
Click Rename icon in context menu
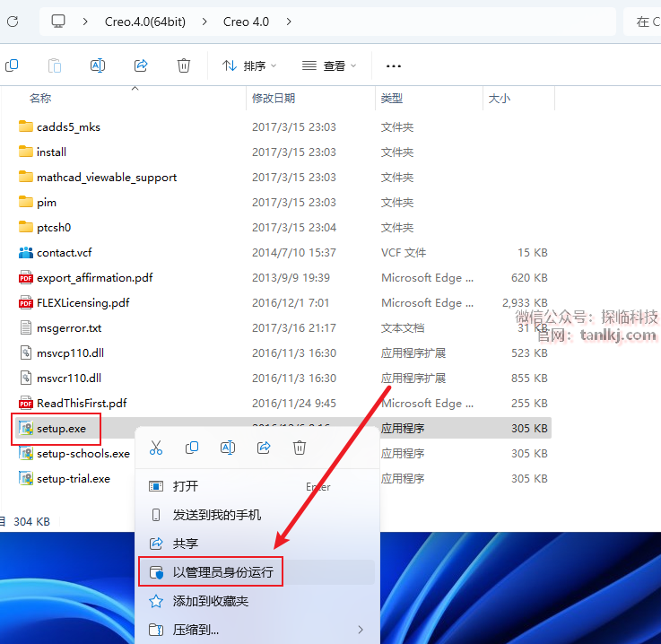[x=228, y=448]
